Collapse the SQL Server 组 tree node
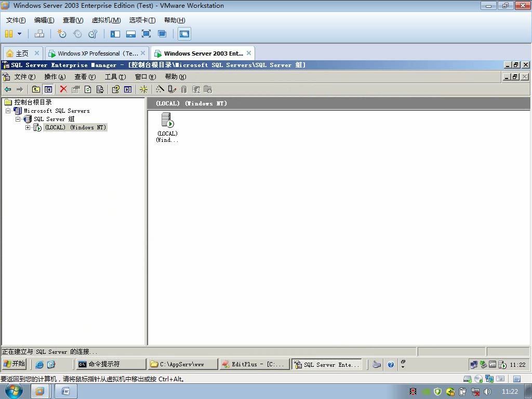532x399 pixels. tap(18, 119)
